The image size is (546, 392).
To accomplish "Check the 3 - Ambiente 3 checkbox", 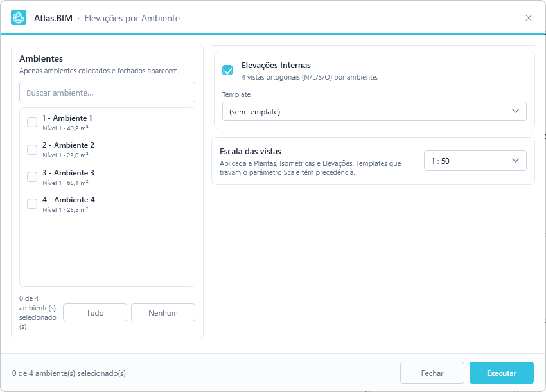I will (32, 177).
